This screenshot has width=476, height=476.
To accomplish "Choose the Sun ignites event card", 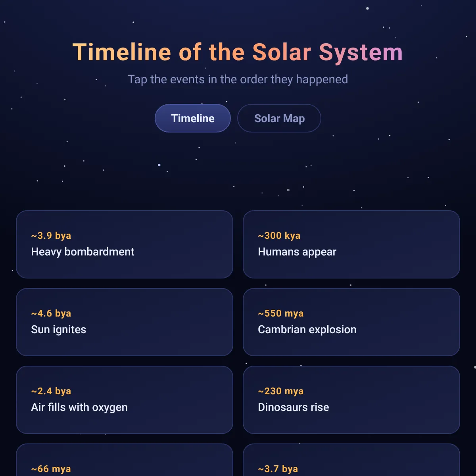I will pyautogui.click(x=125, y=322).
